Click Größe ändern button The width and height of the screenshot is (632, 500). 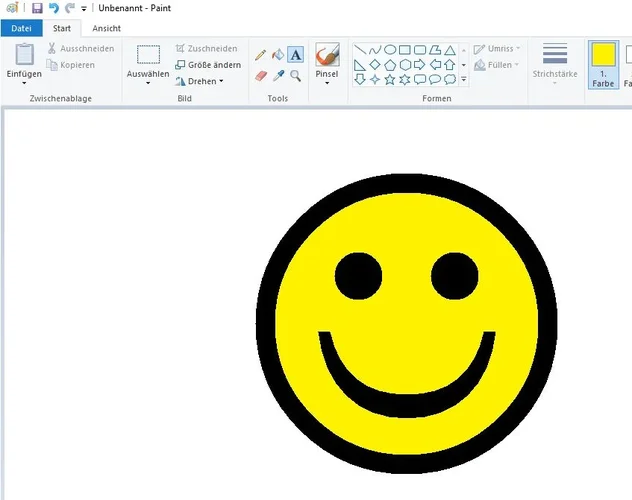click(207, 65)
